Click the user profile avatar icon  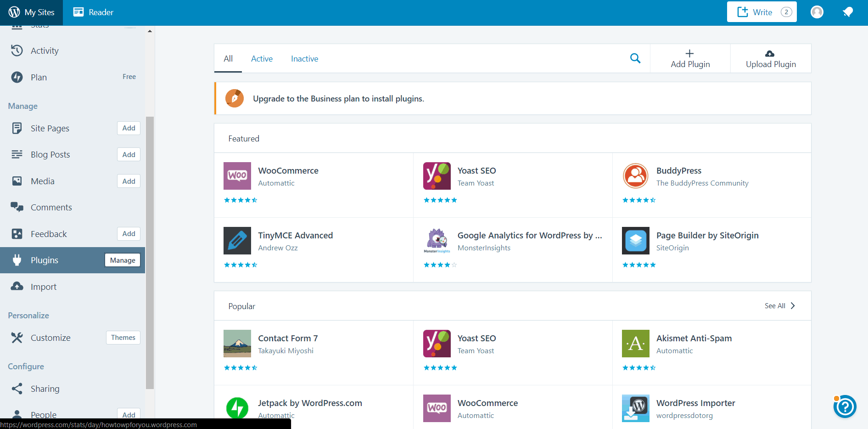coord(817,12)
